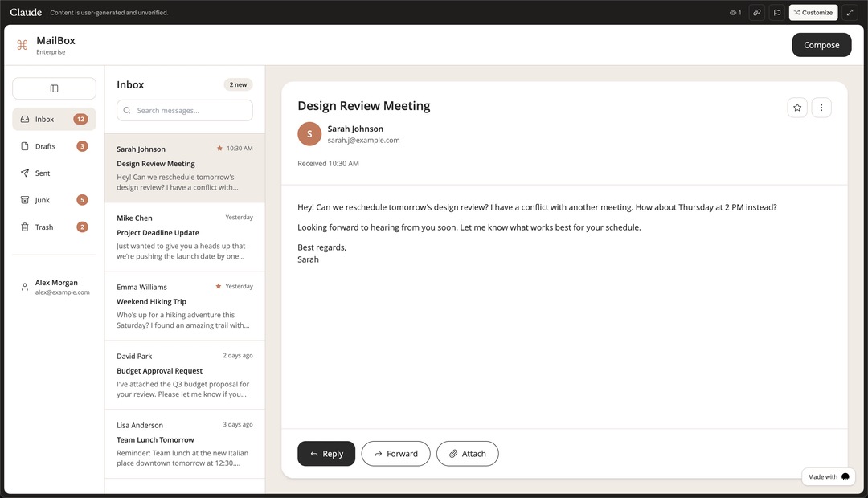Viewport: 868px width, 498px height.
Task: Click the 2 new badge
Action: click(x=238, y=84)
